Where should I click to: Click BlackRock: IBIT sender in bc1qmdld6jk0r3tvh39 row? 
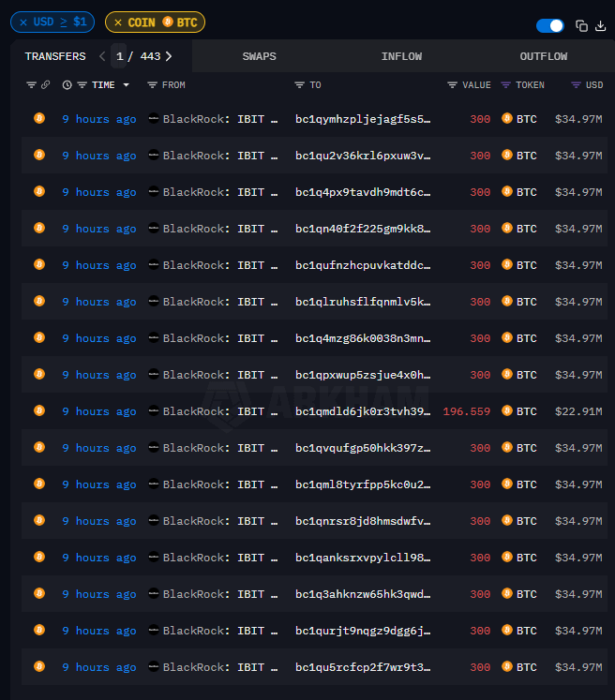219,412
